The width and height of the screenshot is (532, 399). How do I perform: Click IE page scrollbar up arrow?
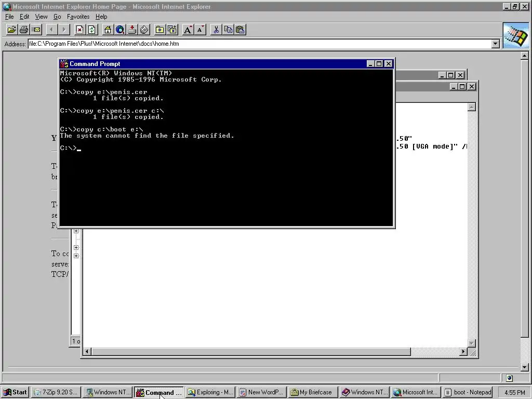[x=525, y=55]
